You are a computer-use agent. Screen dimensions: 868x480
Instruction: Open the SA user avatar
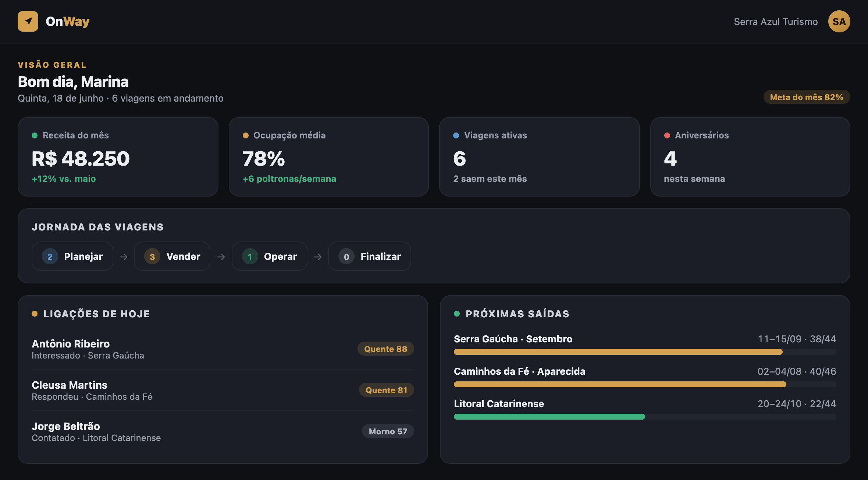click(x=839, y=21)
